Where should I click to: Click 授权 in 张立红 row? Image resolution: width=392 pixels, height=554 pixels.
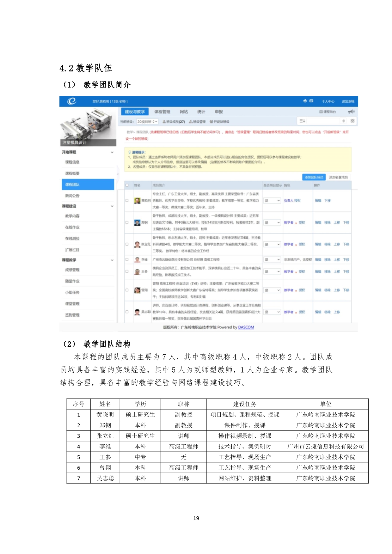(x=302, y=244)
